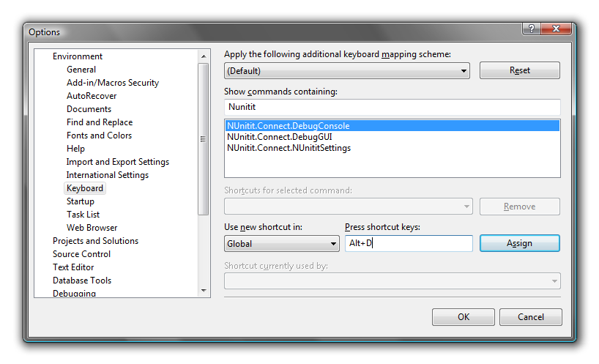
Task: Open the 'Use new shortcut in' Global dropdown
Action: pos(281,244)
